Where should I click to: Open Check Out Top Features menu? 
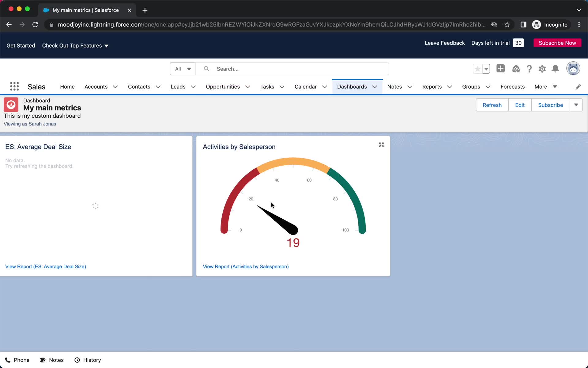[75, 46]
